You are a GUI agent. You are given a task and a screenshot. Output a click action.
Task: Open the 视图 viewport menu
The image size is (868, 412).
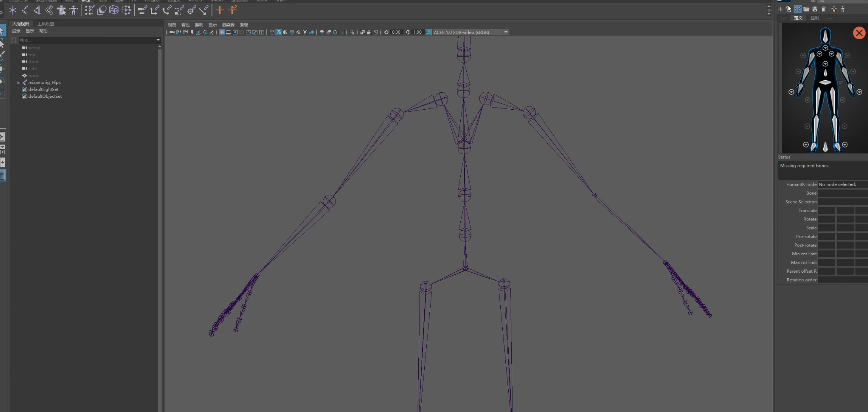click(x=172, y=25)
